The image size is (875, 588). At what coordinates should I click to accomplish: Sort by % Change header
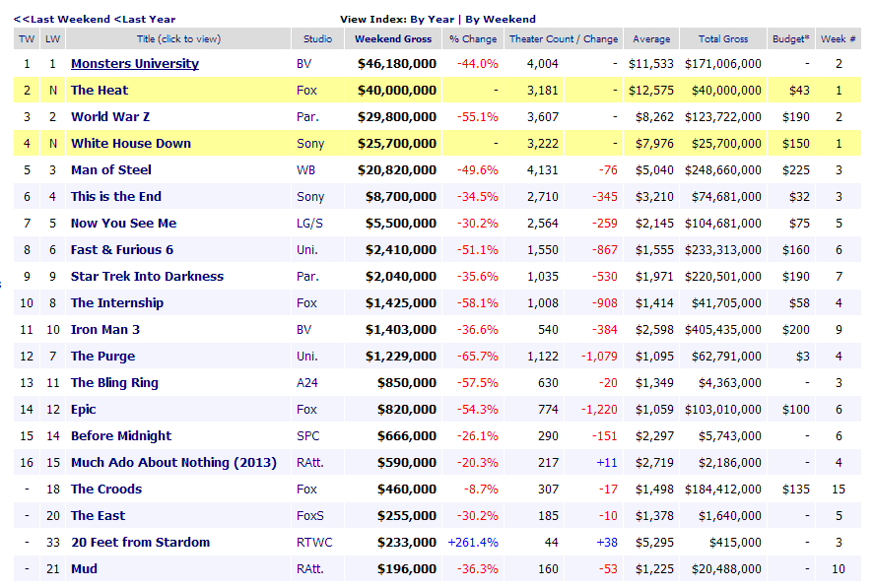click(473, 39)
